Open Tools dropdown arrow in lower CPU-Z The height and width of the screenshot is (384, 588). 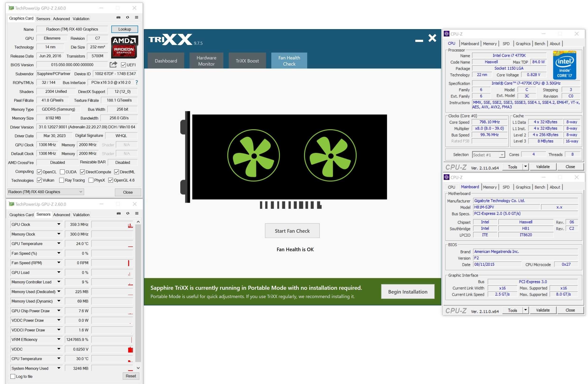[x=525, y=310]
